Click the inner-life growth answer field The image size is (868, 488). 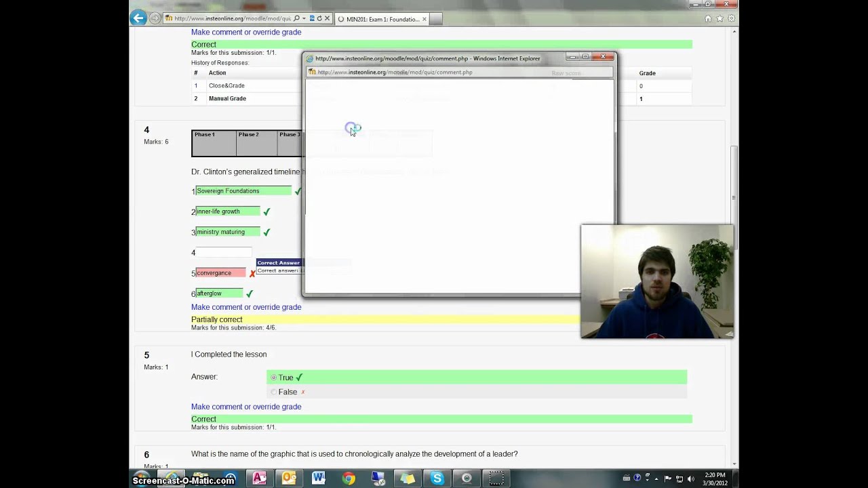click(x=228, y=211)
